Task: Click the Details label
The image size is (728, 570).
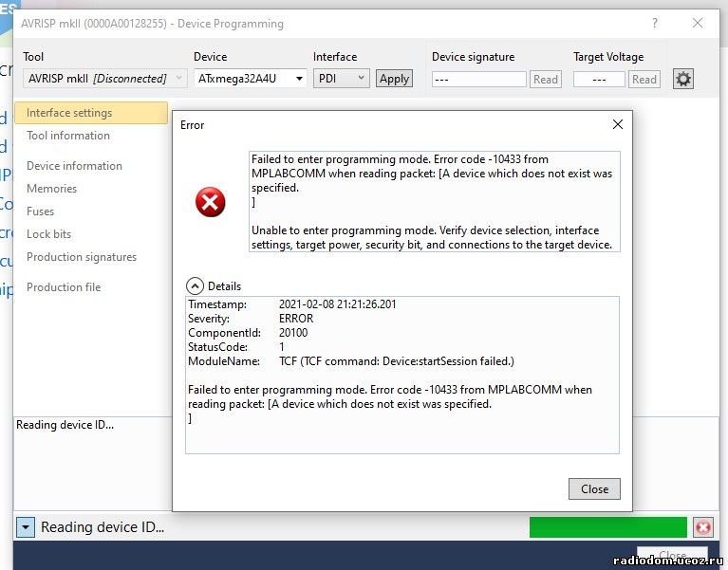Action: point(224,286)
